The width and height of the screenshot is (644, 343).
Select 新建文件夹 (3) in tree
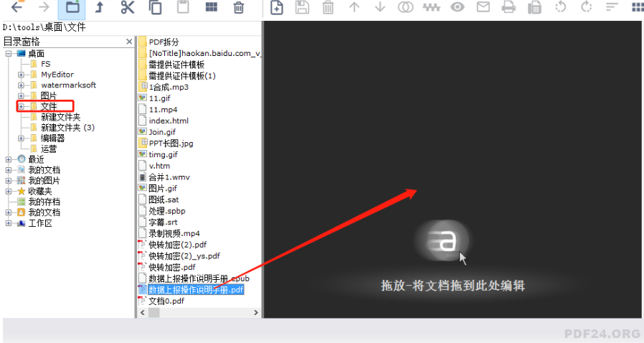pos(67,128)
